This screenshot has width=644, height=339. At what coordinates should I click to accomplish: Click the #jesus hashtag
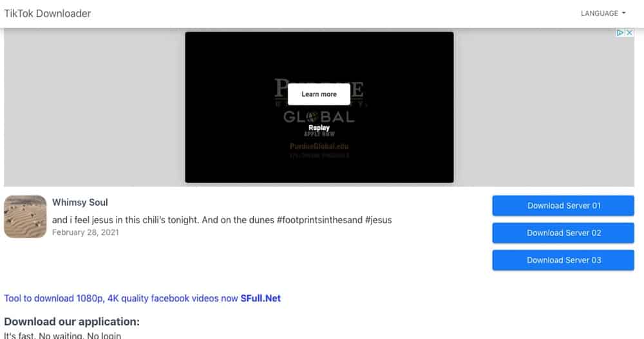378,220
